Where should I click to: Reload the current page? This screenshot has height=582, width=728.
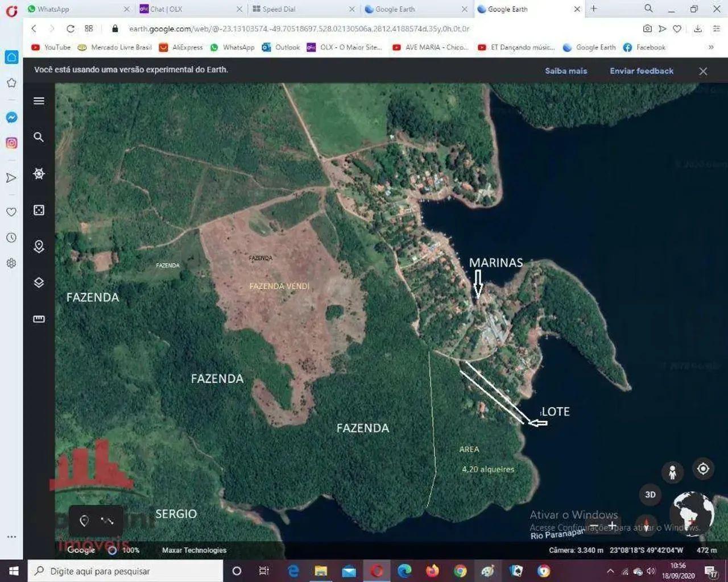pyautogui.click(x=71, y=28)
